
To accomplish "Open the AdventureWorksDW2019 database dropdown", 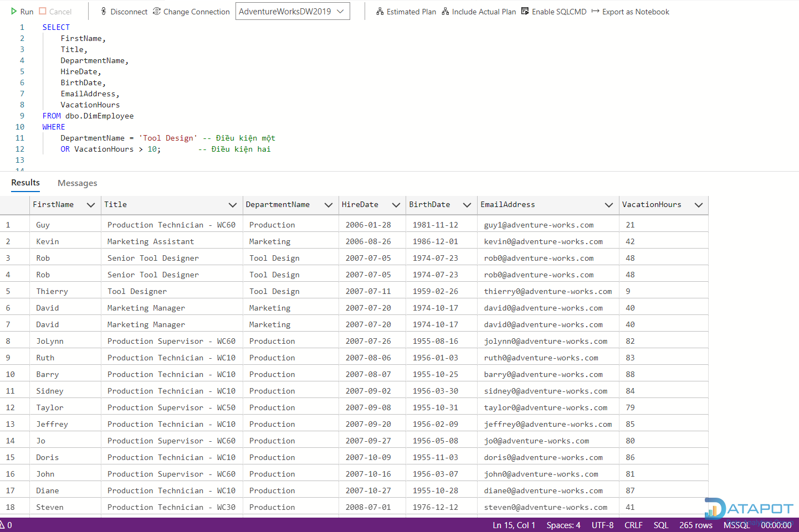I will [x=293, y=12].
